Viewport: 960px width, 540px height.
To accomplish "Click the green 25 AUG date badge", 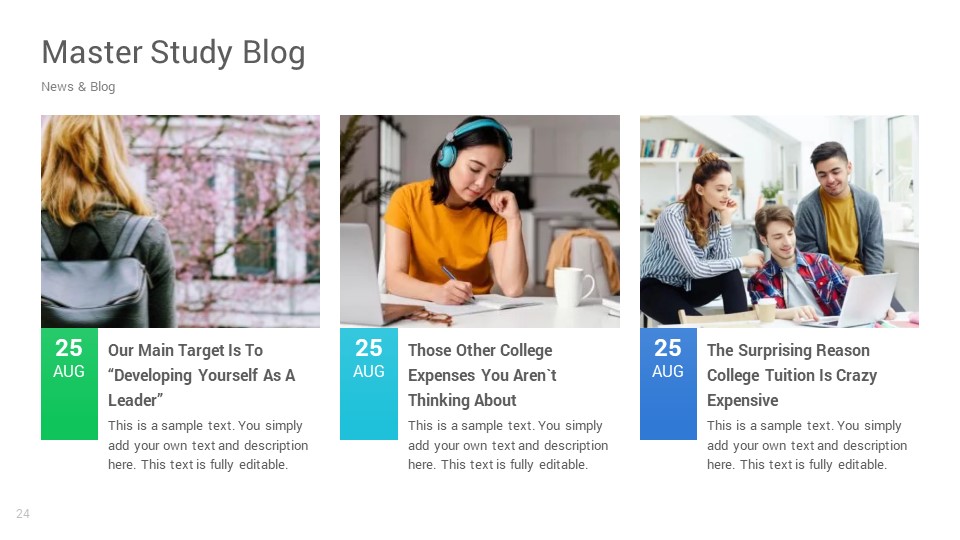I will 69,384.
